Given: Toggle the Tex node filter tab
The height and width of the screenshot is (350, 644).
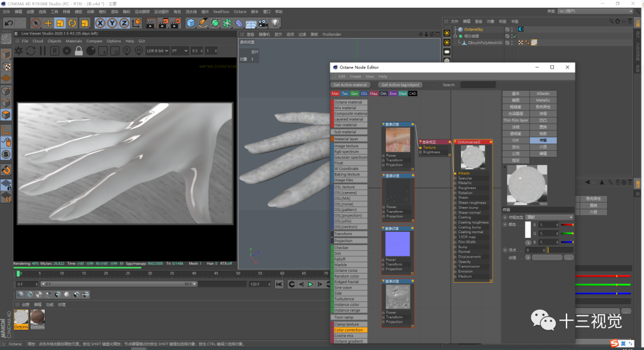Looking at the screenshot, I should (345, 94).
